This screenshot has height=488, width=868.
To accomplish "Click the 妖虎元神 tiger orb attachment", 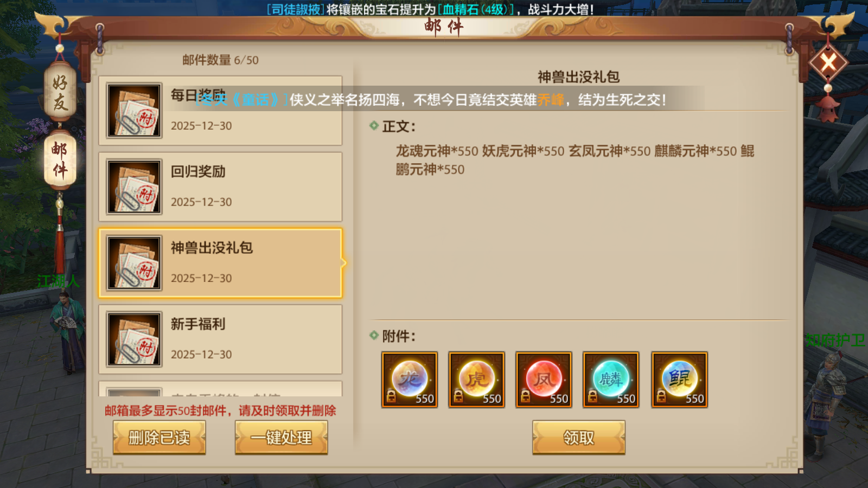I will tap(477, 380).
